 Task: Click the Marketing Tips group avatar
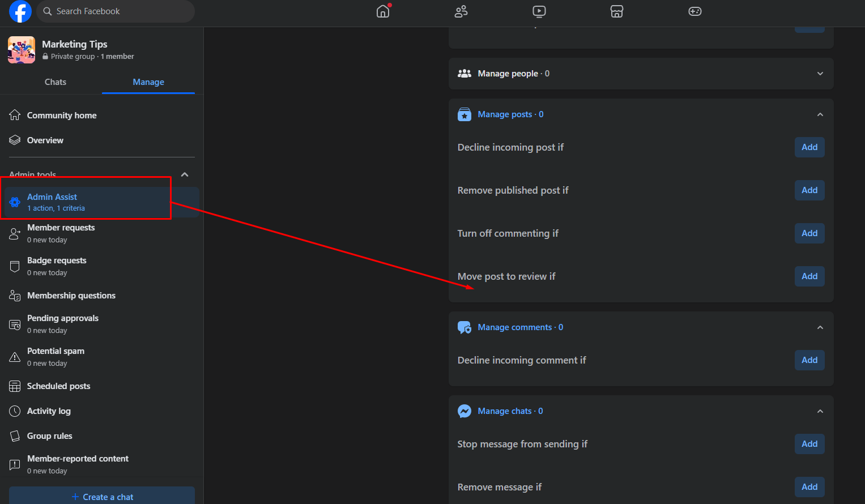coord(22,50)
